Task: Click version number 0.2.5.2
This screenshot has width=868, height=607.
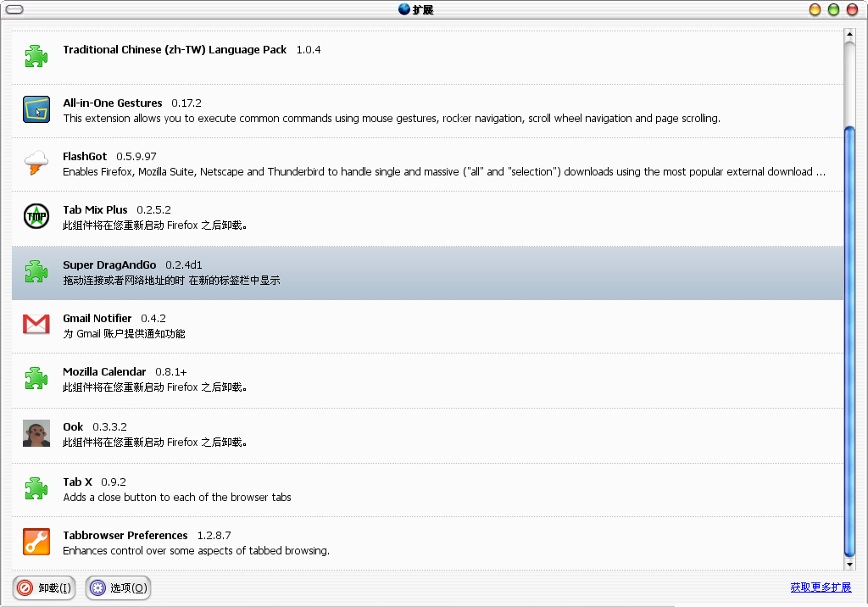Action: pos(154,210)
